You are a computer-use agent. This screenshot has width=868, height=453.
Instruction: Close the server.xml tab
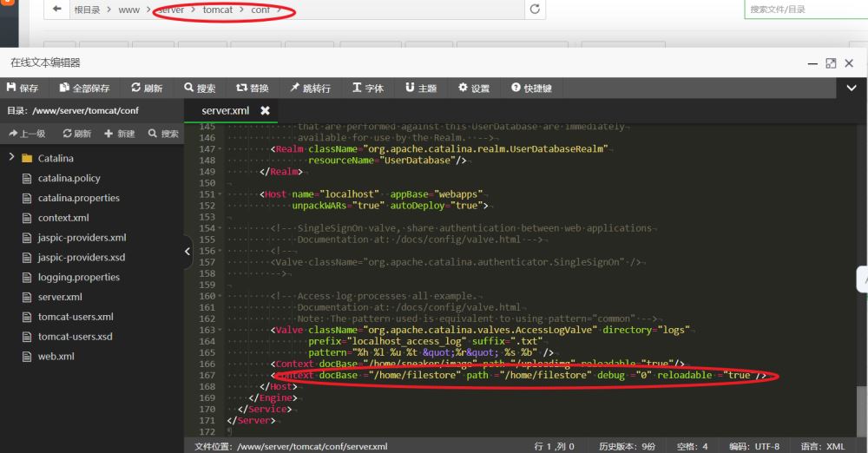click(266, 111)
